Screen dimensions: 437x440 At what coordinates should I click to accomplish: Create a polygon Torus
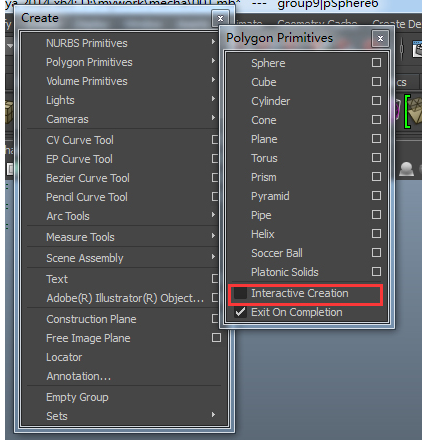pos(264,158)
